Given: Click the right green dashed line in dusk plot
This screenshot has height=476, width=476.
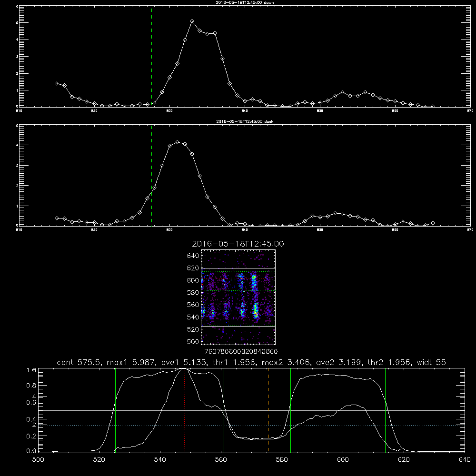Looking at the screenshot, I should click(x=263, y=175).
